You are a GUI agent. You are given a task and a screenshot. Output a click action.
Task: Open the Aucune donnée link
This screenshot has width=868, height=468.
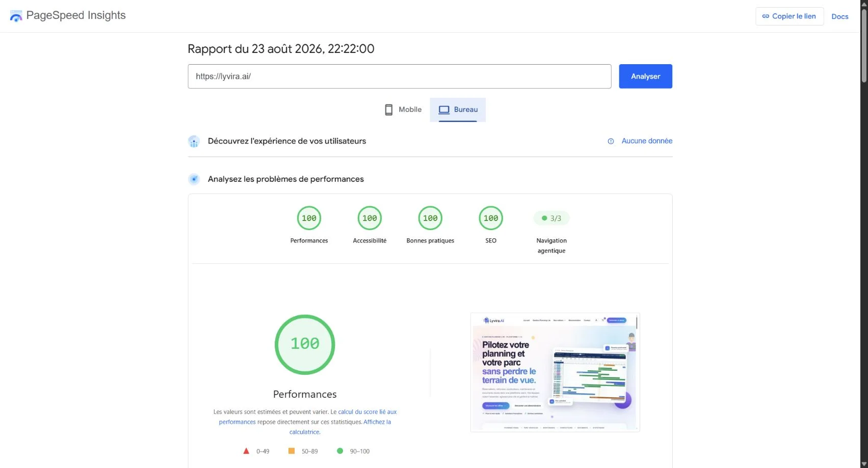click(647, 141)
